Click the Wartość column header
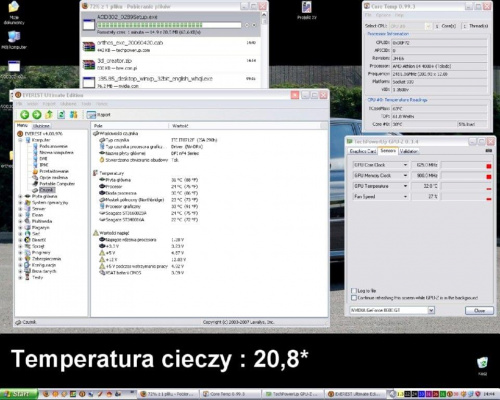Image resolution: width=500 pixels, height=400 pixels. coord(245,126)
